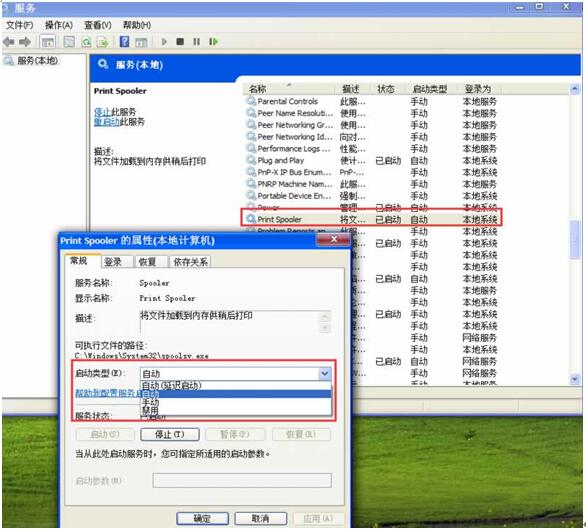Click the forward arrow toolbar icon

[25, 42]
